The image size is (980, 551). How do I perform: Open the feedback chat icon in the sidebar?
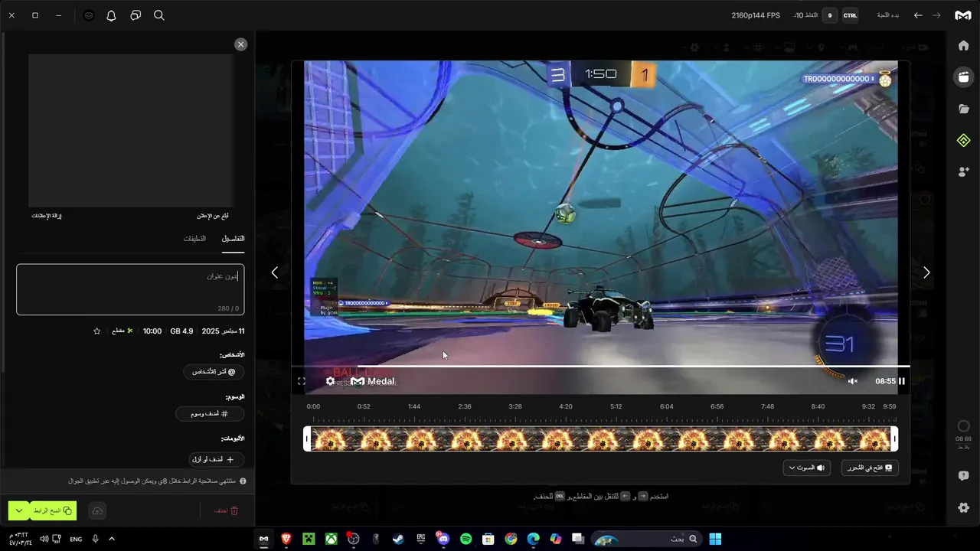click(963, 475)
